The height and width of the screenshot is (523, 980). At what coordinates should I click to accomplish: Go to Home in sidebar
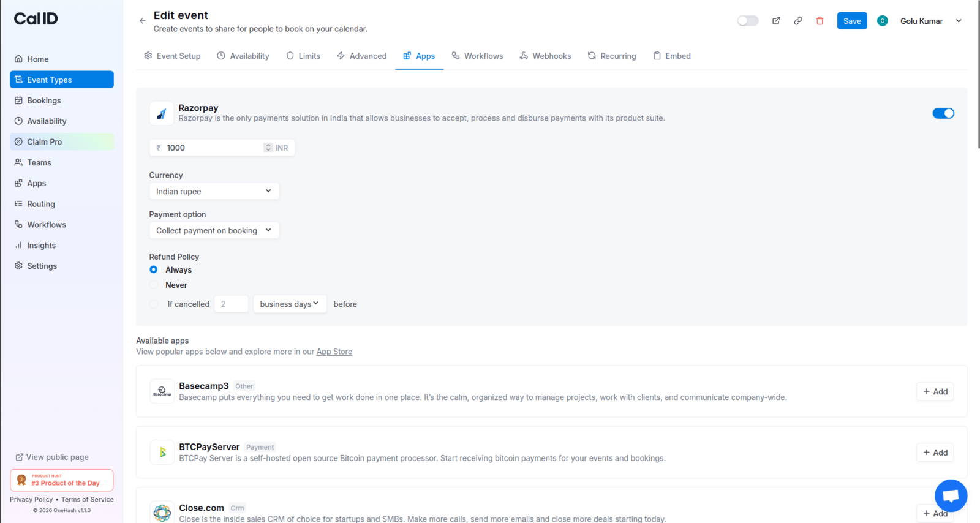[62, 59]
